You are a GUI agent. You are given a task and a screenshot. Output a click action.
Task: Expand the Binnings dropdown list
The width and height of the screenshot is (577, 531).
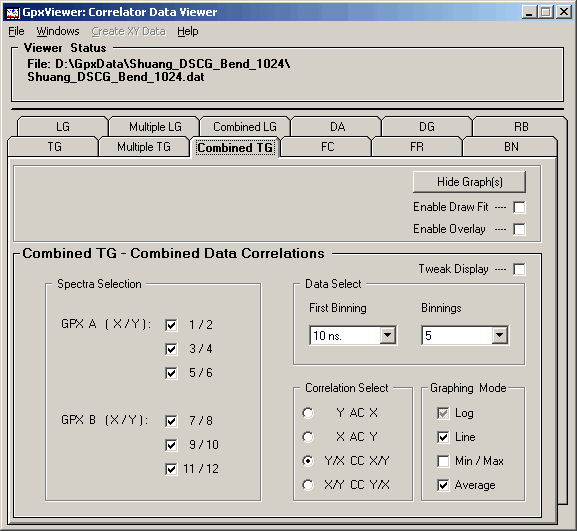tap(500, 335)
